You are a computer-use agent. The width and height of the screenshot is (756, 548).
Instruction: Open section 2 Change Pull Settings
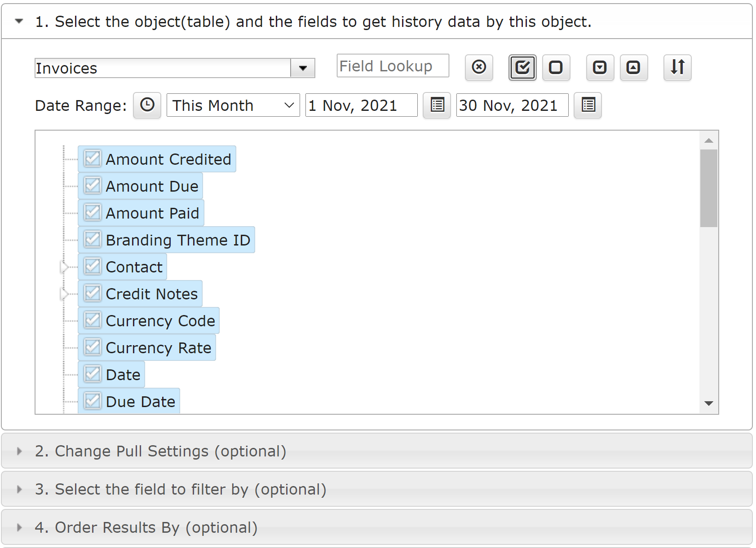click(x=160, y=451)
